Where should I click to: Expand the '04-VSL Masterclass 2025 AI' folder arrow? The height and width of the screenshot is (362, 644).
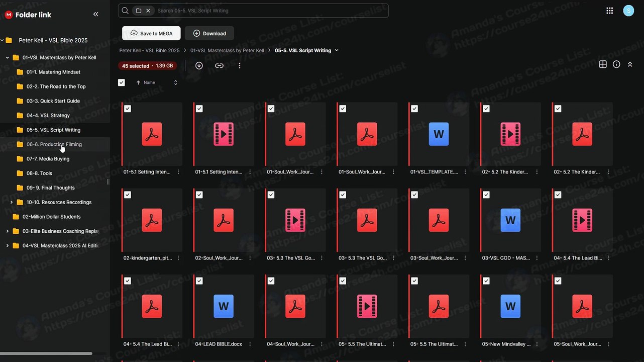pyautogui.click(x=8, y=246)
